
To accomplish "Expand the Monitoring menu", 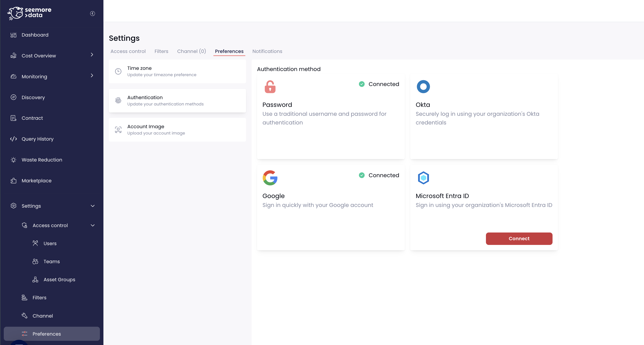I will 92,75.
